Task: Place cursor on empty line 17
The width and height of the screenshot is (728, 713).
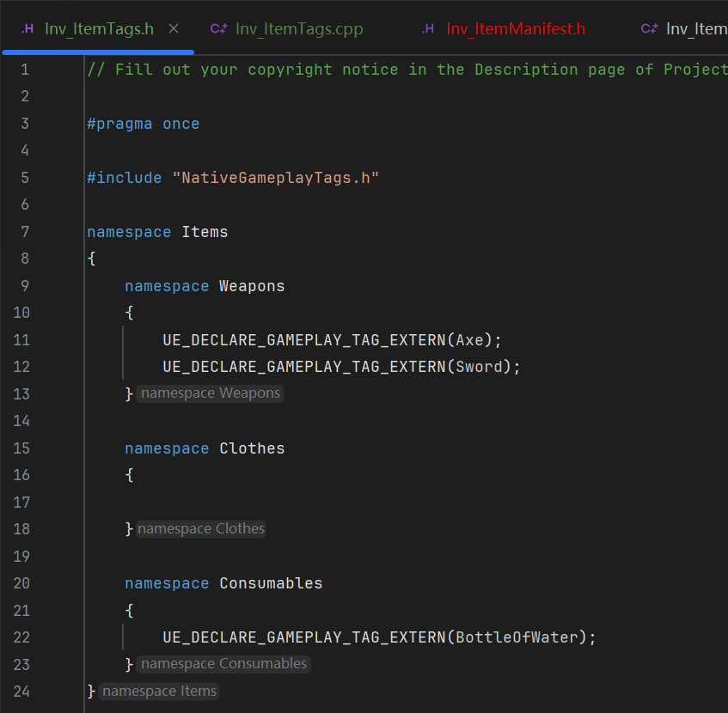Action: click(407, 502)
